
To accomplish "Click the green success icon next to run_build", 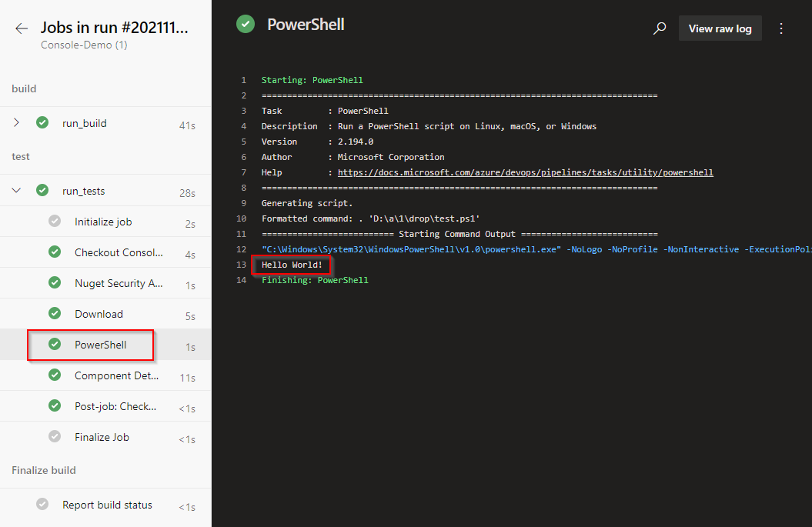I will 42,122.
